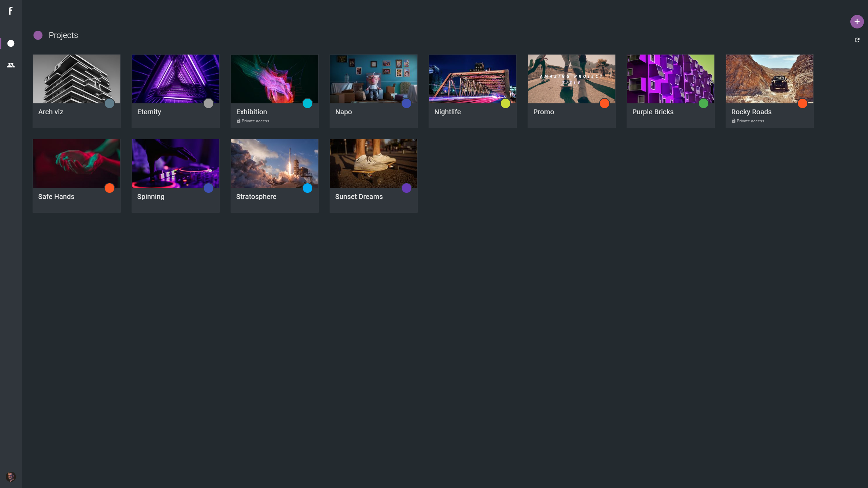Click the team/members icon in sidebar
Image resolution: width=868 pixels, height=488 pixels.
click(x=11, y=65)
